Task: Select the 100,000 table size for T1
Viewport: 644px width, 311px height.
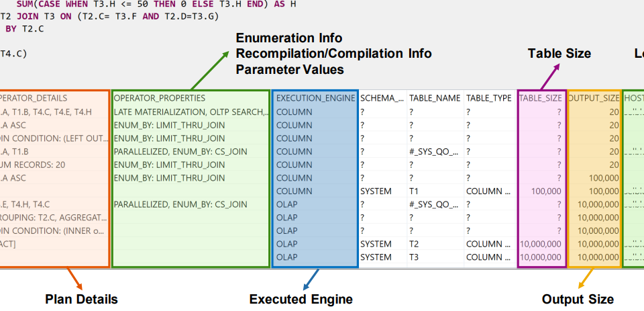Action: point(546,191)
